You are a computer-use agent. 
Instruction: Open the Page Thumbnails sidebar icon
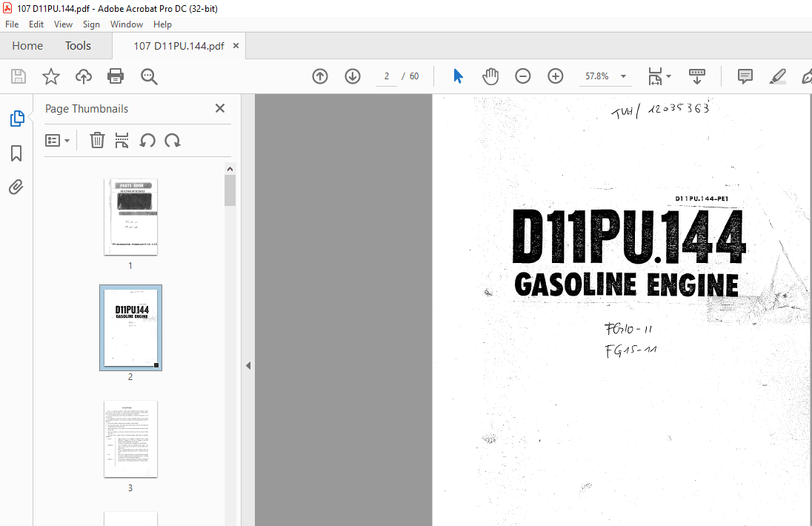coord(16,119)
